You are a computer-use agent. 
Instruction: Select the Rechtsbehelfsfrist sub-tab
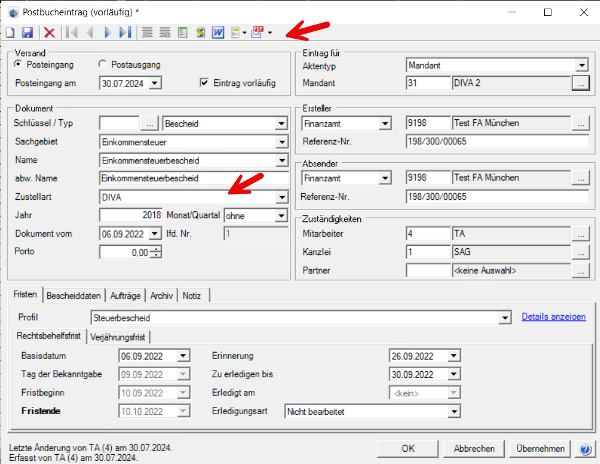click(49, 336)
